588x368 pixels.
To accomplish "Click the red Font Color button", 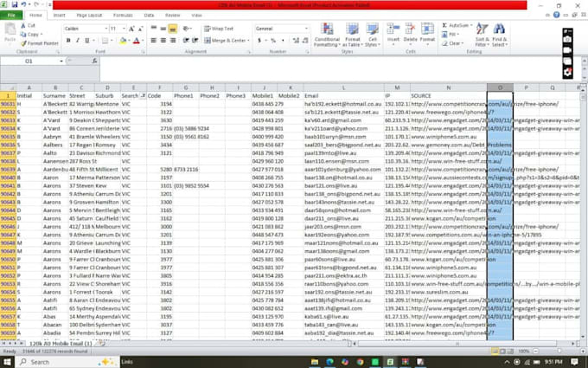I will click(x=136, y=40).
